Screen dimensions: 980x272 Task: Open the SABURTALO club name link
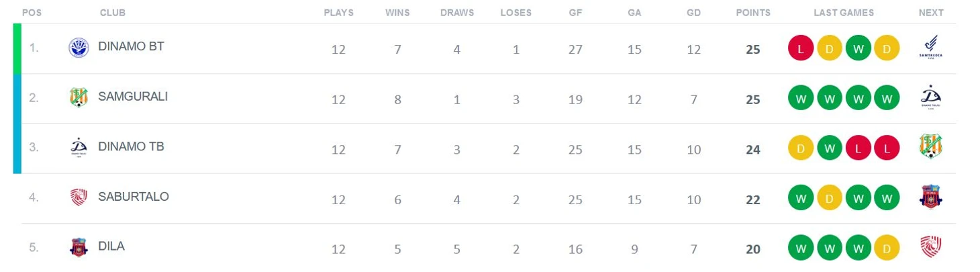tap(134, 197)
